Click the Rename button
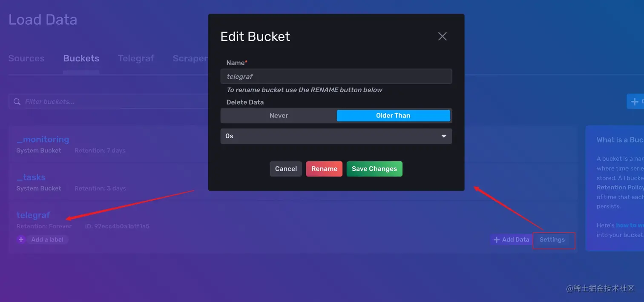Viewport: 644px width, 302px height. coord(324,168)
